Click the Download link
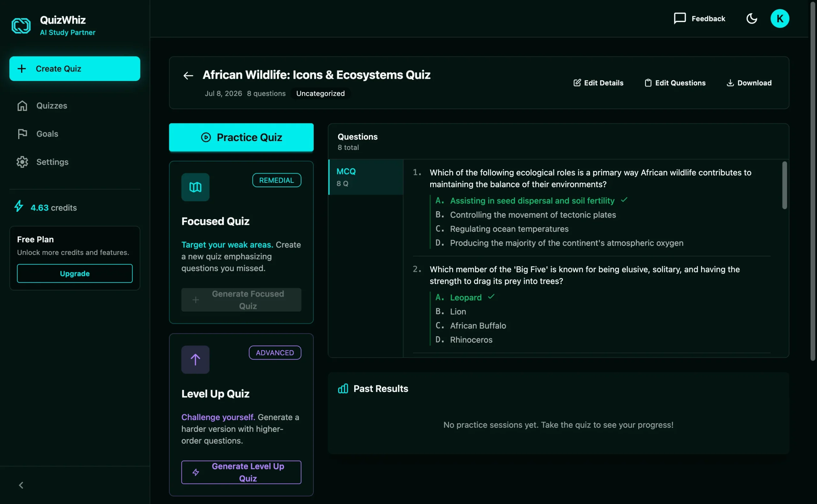 [749, 83]
